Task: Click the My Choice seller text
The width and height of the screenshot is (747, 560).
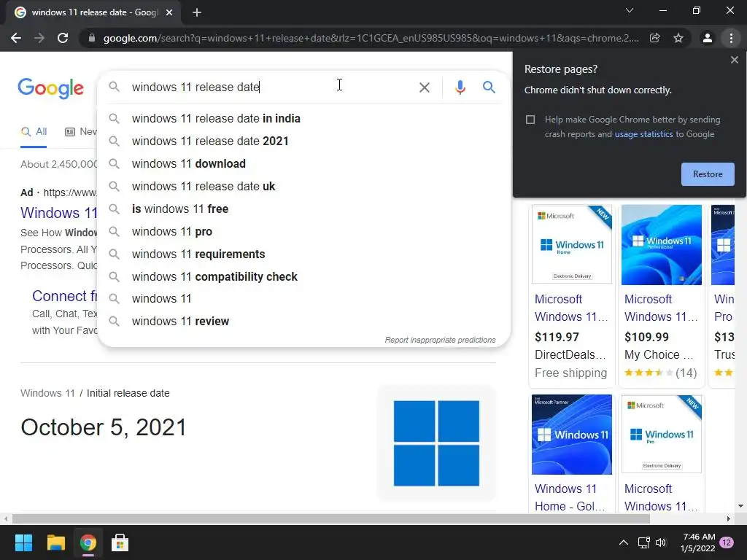Action: click(659, 355)
